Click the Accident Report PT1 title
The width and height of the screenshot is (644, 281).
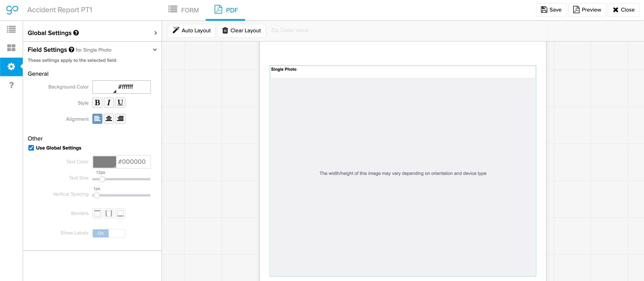(60, 10)
